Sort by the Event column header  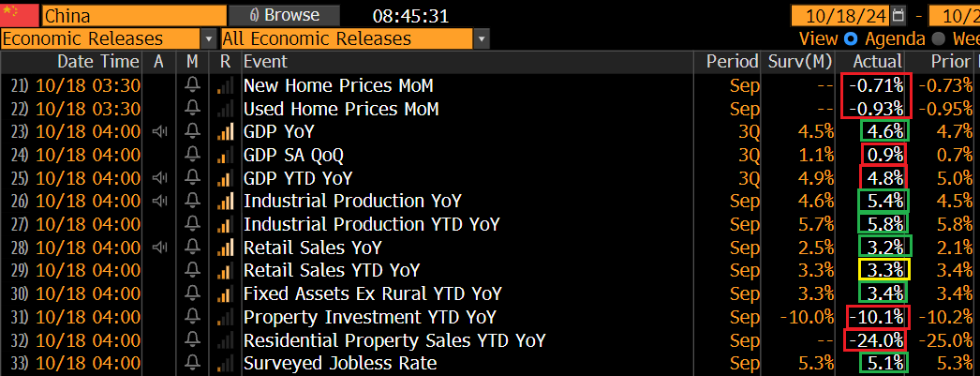click(x=265, y=61)
